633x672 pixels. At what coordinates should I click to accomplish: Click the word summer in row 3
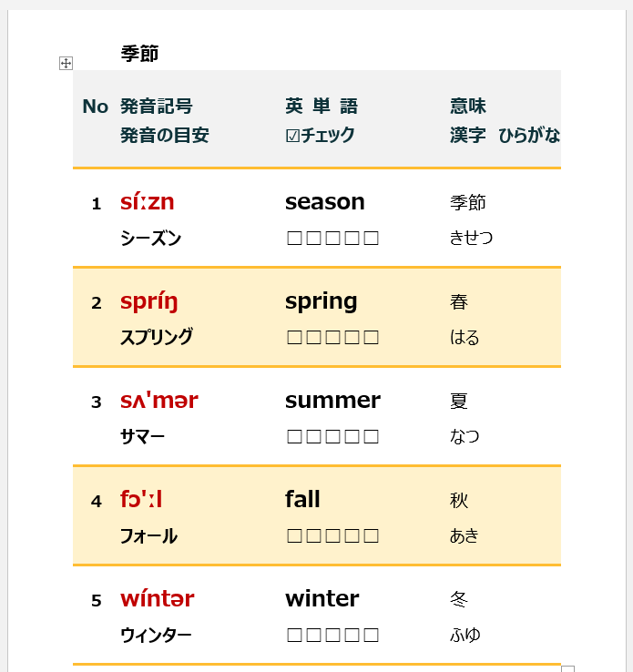pyautogui.click(x=332, y=401)
